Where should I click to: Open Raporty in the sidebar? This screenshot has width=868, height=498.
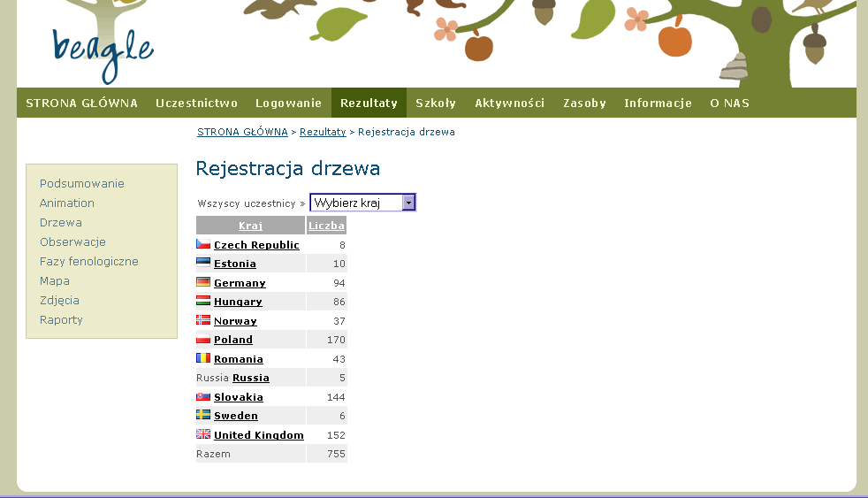pyautogui.click(x=61, y=319)
